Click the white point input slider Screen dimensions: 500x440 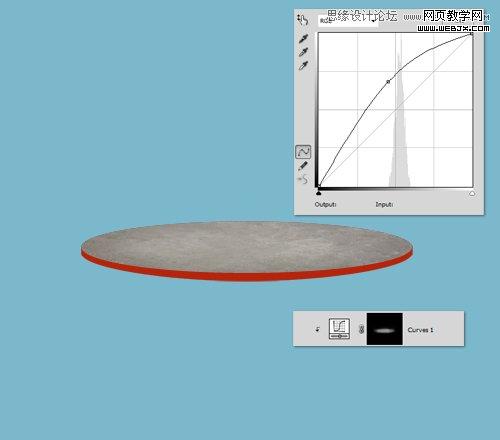point(472,193)
